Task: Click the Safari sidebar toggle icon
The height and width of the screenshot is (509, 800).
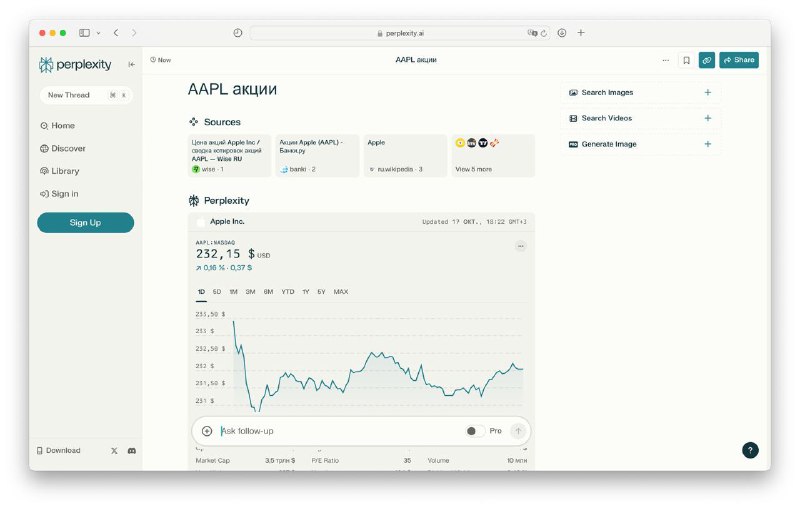Action: [x=84, y=33]
